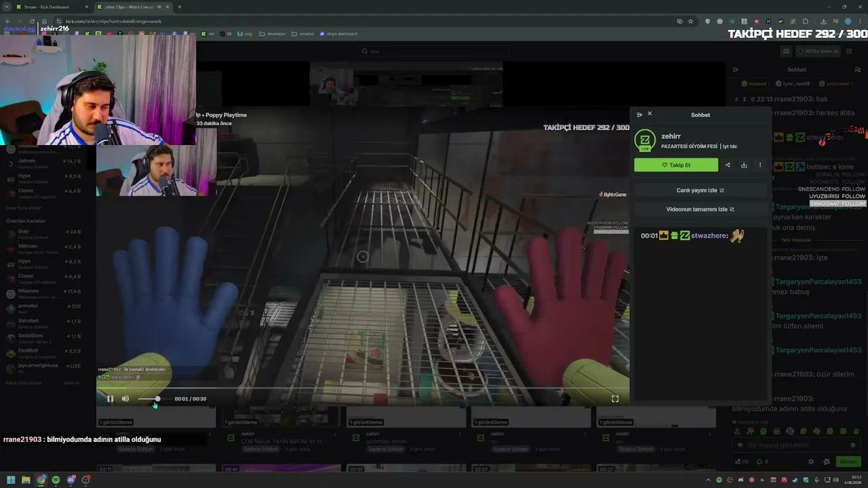Download the clip
This screenshot has width=868, height=488.
coord(744,165)
